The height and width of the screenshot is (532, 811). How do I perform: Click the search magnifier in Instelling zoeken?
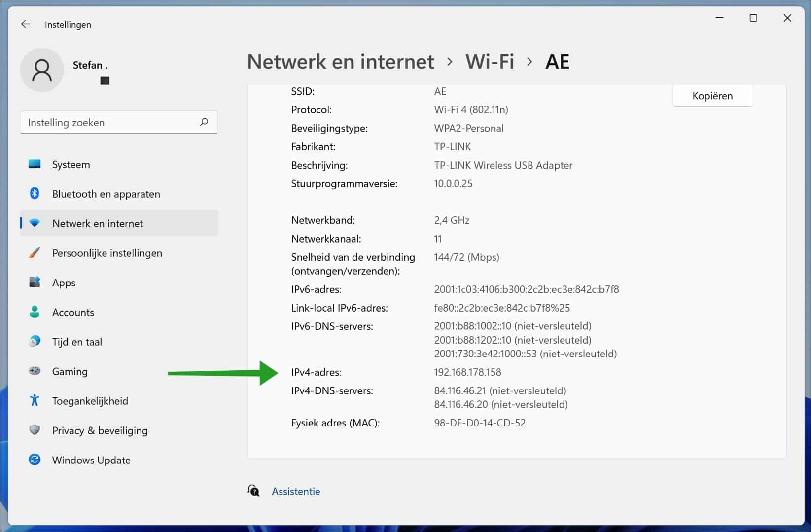[x=204, y=122]
